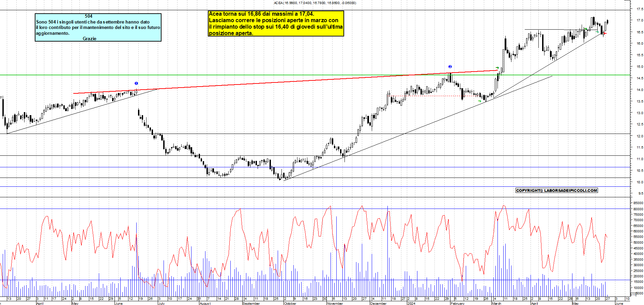Viewport: 644px width, 305px height.
Task: Click the 13.0 price axis label
Action: (640, 113)
